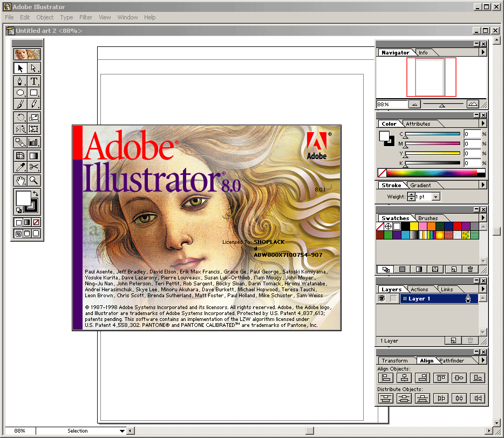Image resolution: width=504 pixels, height=438 pixels.
Task: Select the Pencil tool
Action: coord(34,105)
